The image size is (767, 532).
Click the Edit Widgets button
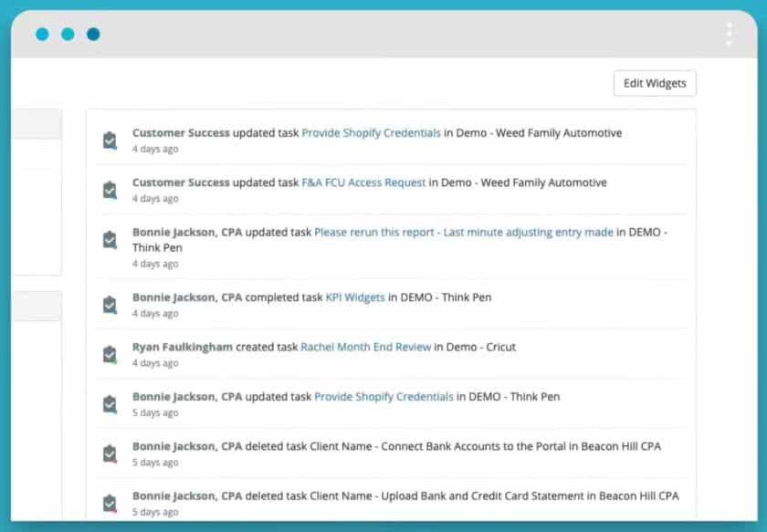click(x=655, y=83)
